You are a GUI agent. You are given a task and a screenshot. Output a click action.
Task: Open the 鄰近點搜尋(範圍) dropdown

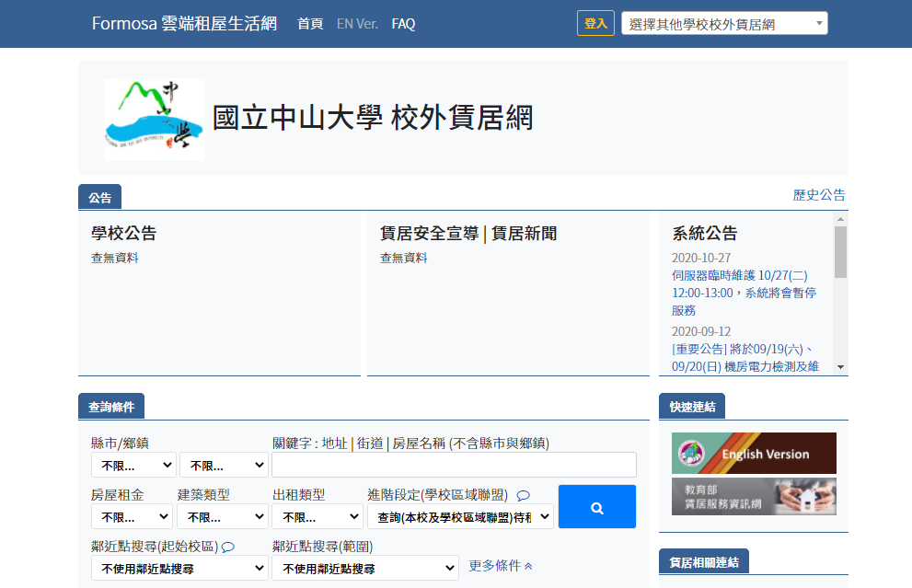tap(365, 569)
